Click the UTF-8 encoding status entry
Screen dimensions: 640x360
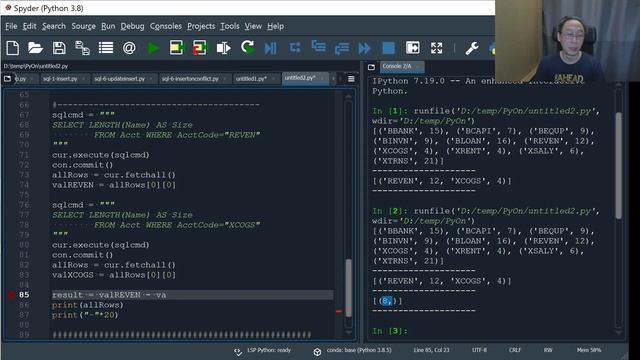pyautogui.click(x=479, y=350)
